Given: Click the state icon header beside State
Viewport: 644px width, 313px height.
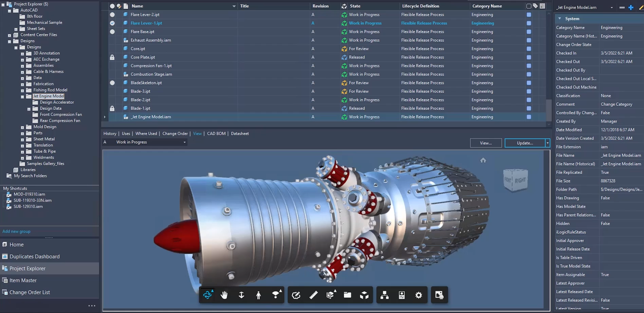Looking at the screenshot, I should [344, 6].
